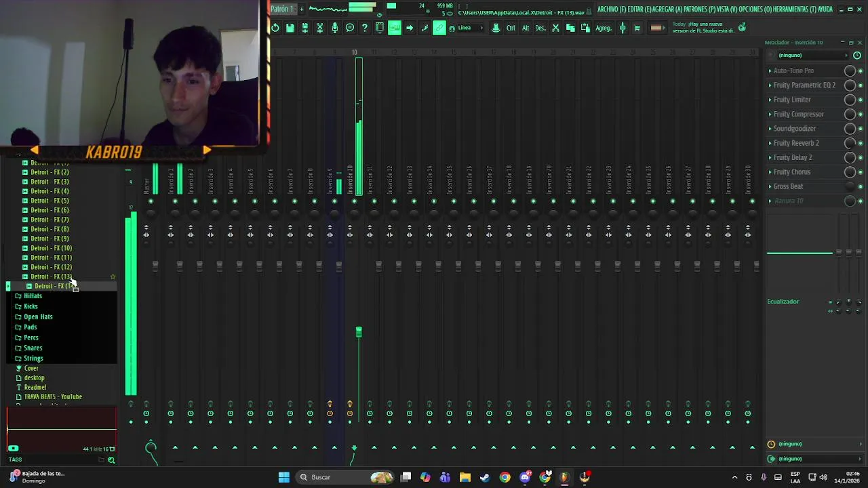This screenshot has height=488, width=868.
Task: Select Detroit - FX (10) sample in browser
Action: tap(51, 248)
